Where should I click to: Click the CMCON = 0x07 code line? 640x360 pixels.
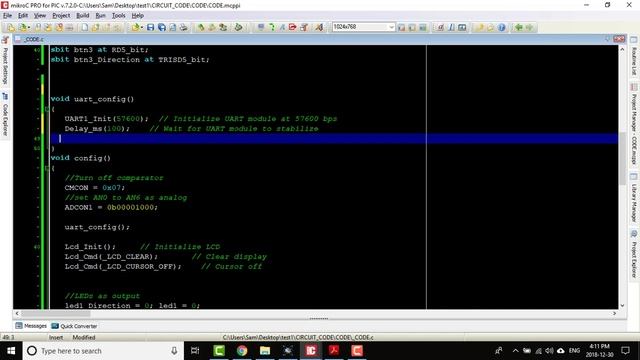click(95, 188)
